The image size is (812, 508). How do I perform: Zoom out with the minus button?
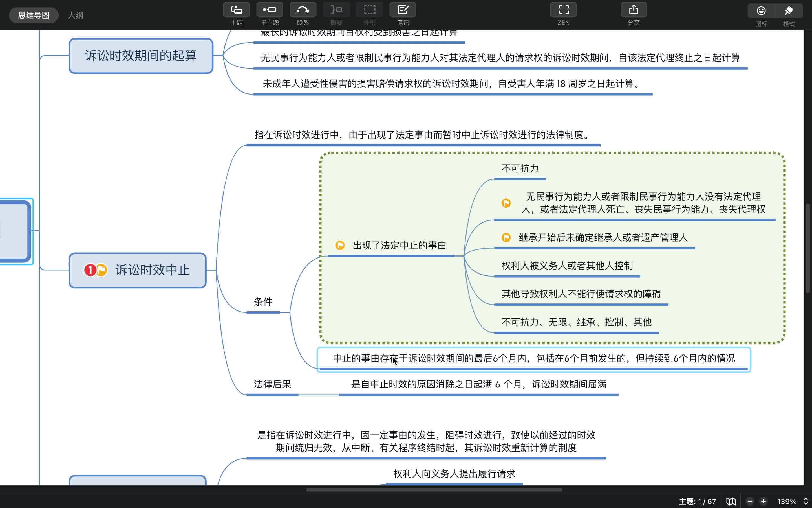coord(750,501)
